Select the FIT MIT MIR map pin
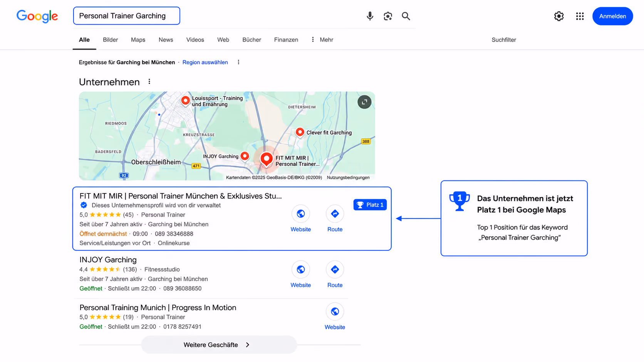644x362 pixels. [x=266, y=159]
